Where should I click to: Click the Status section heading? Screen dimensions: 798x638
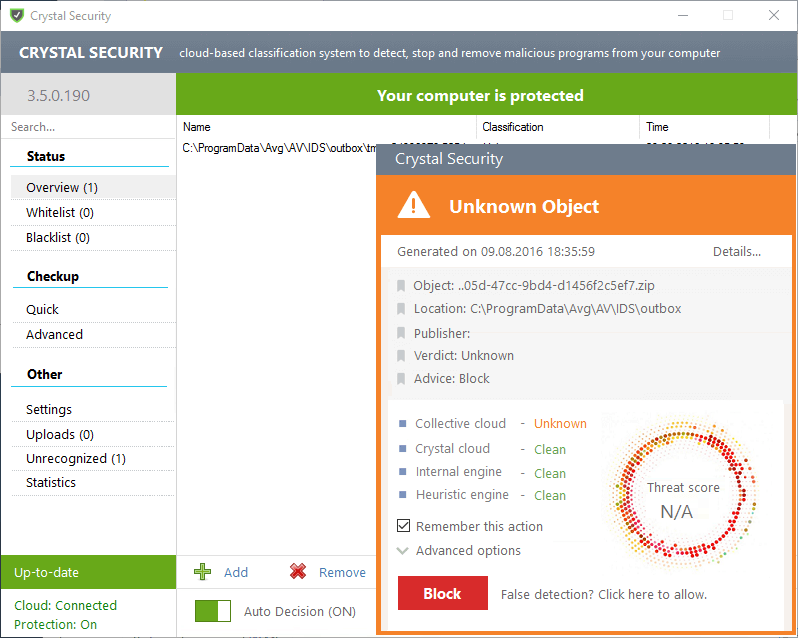point(46,156)
